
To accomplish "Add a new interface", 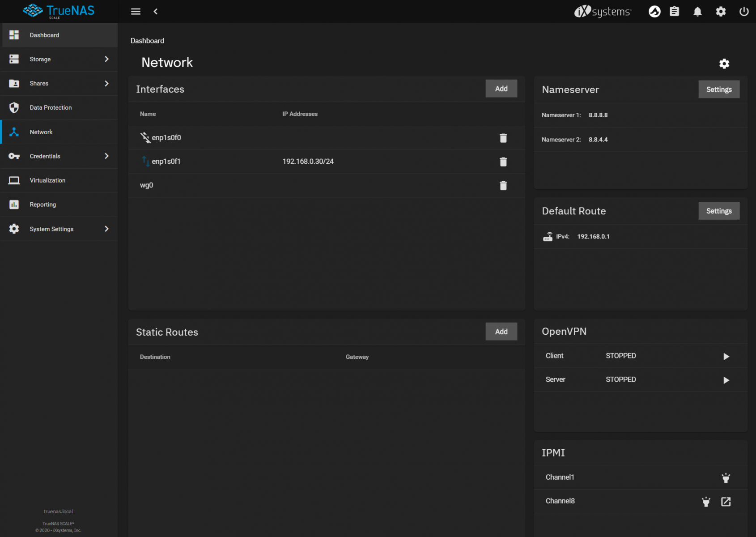I will [501, 89].
